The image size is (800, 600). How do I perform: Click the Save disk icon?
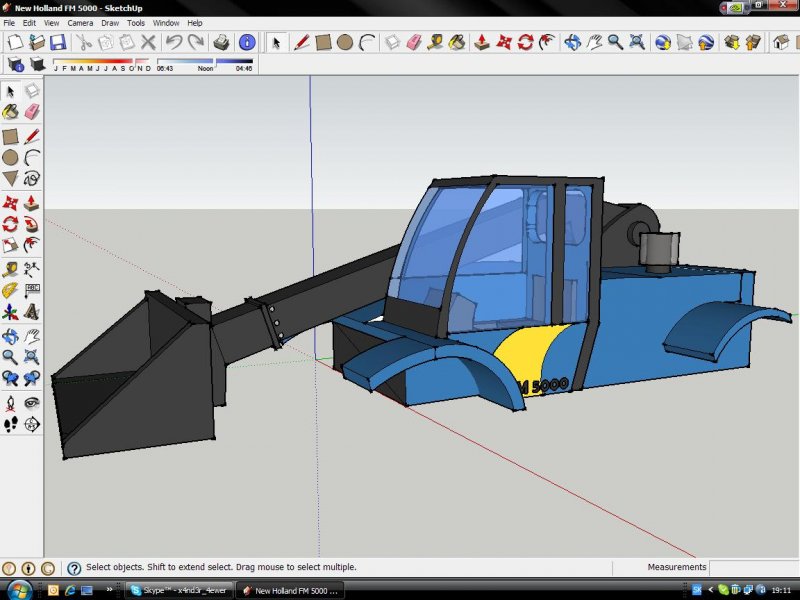click(58, 42)
